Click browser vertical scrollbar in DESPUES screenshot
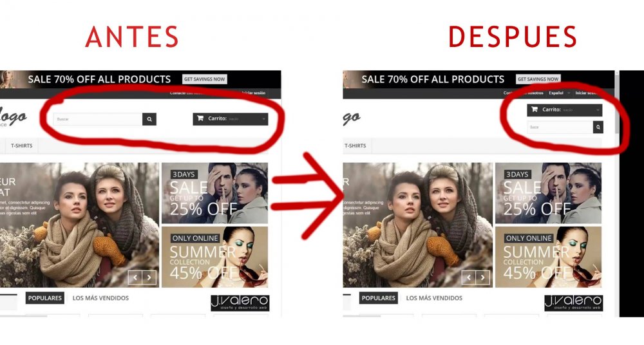Viewport: 644px width, 345px height. pos(617,193)
